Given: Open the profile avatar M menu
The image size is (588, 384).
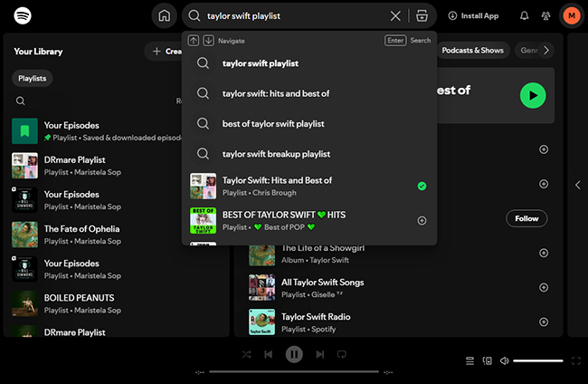Looking at the screenshot, I should [x=572, y=15].
